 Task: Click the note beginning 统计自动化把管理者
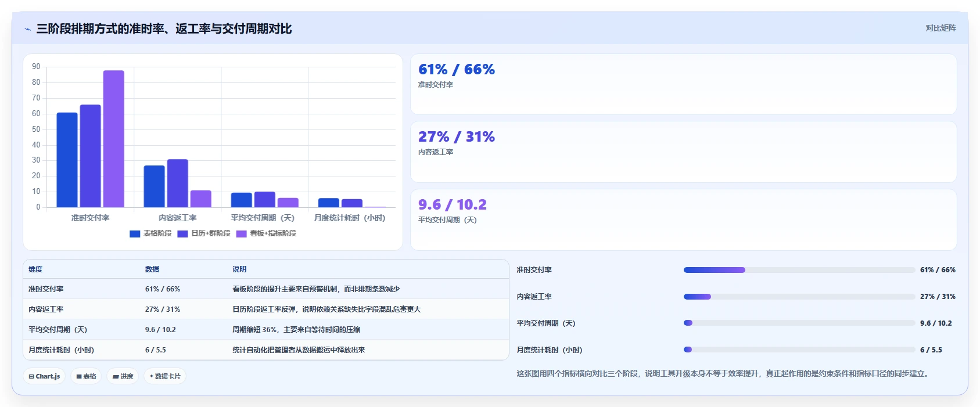point(299,350)
